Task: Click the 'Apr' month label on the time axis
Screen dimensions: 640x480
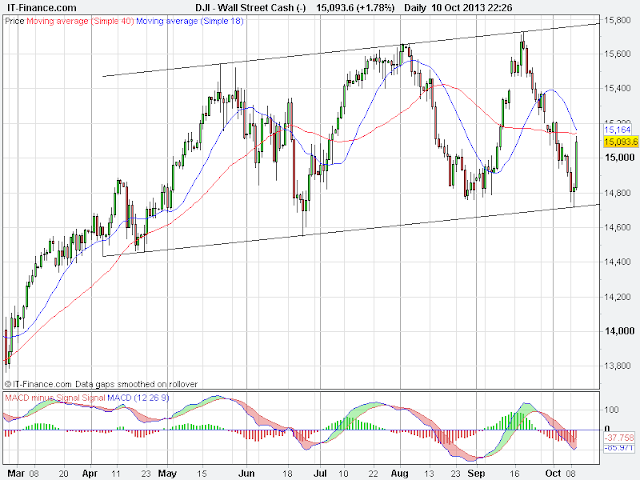Action: 90,473
